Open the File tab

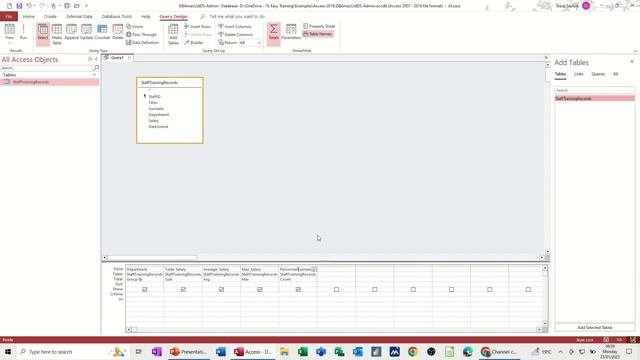pyautogui.click(x=9, y=16)
